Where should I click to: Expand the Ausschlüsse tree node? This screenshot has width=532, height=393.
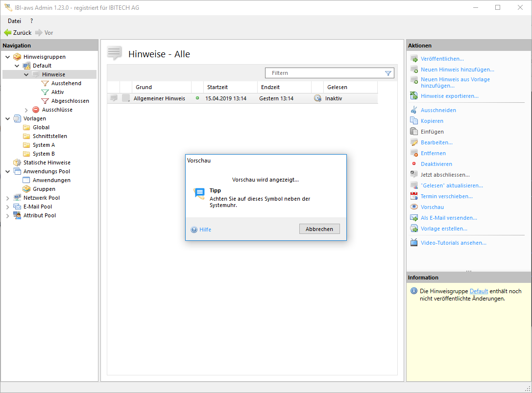(x=26, y=110)
